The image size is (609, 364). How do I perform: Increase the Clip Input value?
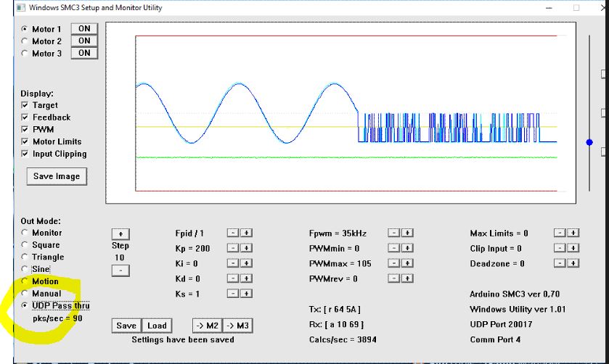573,248
